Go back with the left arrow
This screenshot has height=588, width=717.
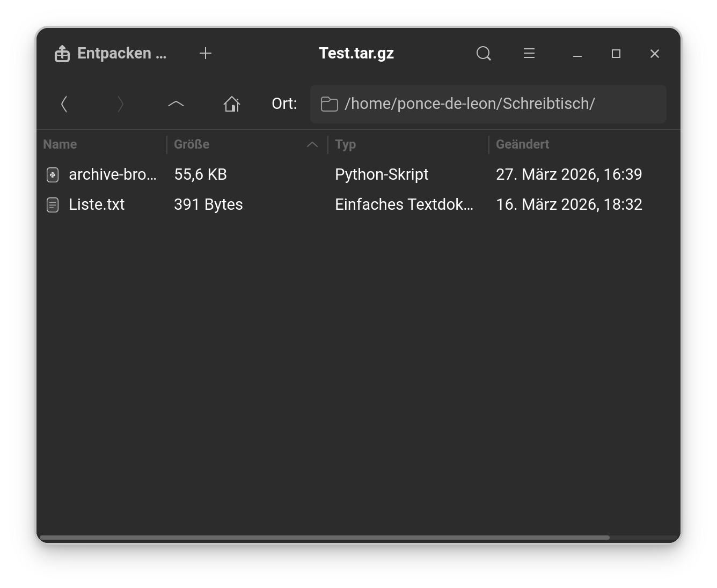coord(64,104)
